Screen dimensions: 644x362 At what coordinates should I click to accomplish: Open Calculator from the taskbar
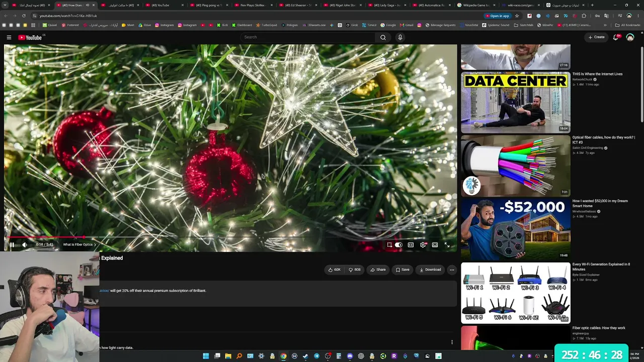point(339,356)
